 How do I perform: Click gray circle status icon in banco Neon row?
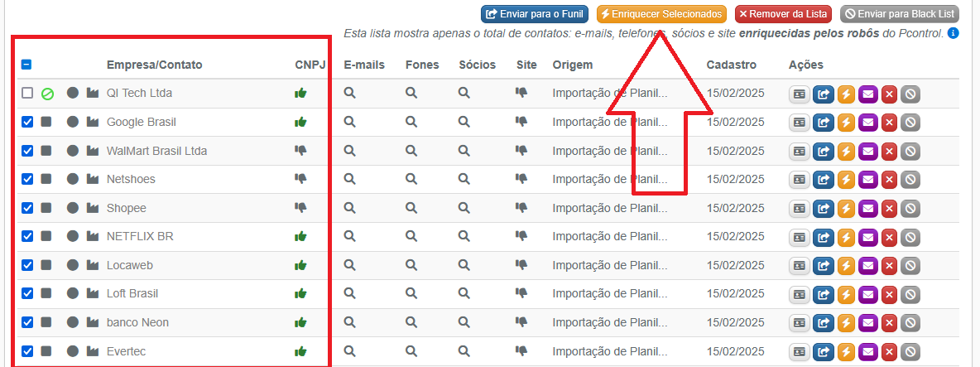tap(73, 322)
